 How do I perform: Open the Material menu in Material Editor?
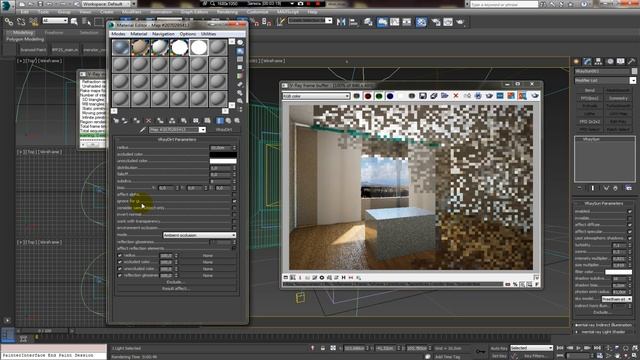[x=139, y=34]
